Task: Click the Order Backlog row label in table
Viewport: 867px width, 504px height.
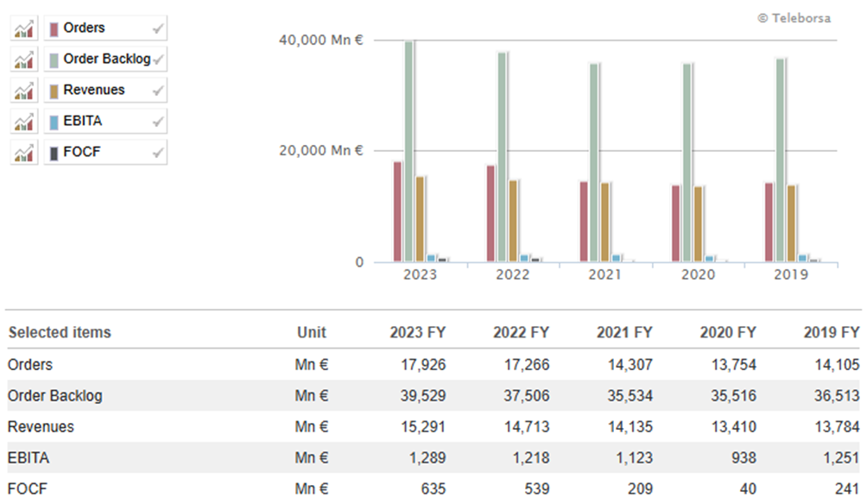Action: click(55, 396)
